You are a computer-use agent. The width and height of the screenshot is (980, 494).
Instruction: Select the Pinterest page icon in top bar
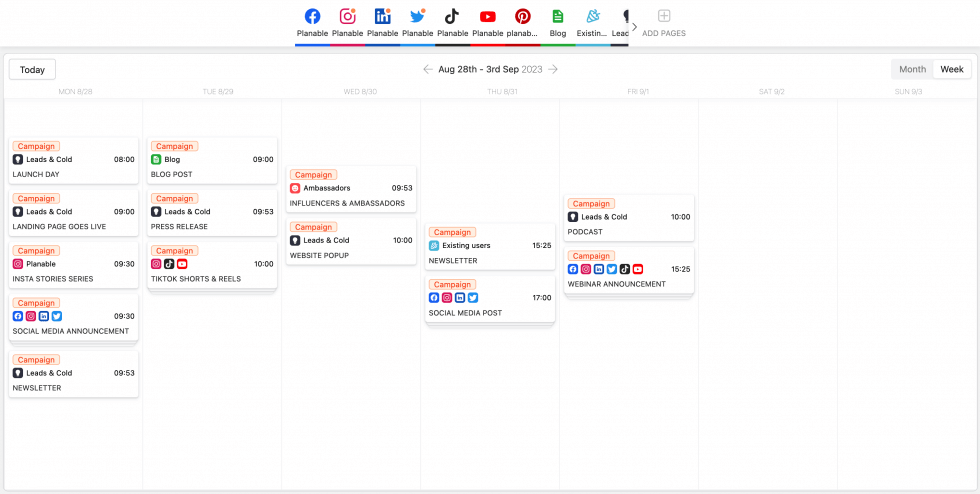point(522,17)
